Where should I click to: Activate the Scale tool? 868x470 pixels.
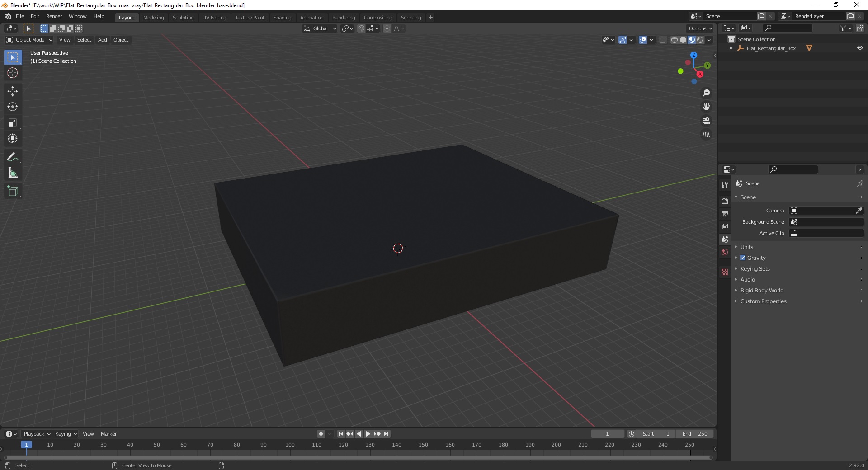pos(13,123)
